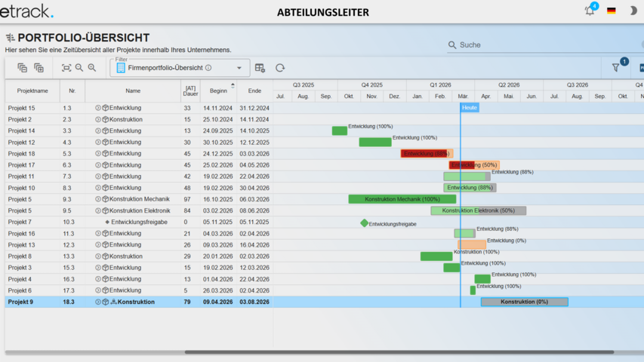Sort by the Ende column header

coord(254,90)
